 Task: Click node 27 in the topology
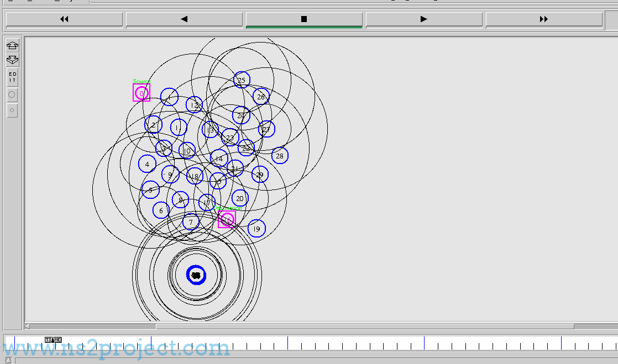click(266, 129)
